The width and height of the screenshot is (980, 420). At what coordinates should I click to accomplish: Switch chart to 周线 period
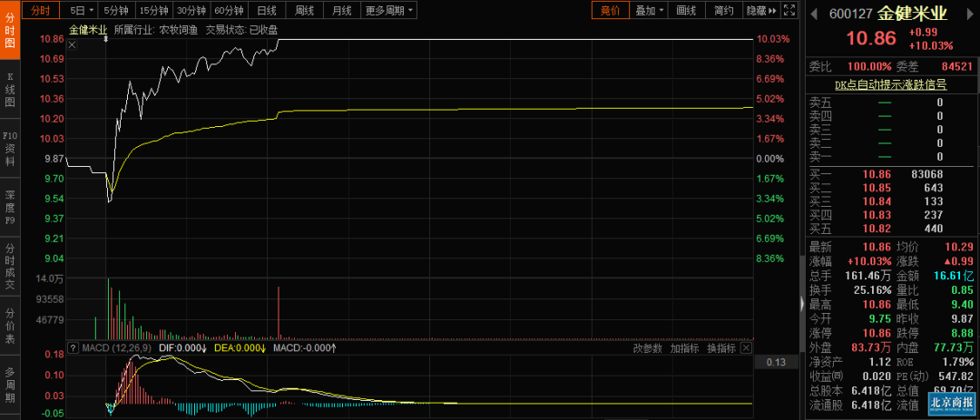point(304,10)
